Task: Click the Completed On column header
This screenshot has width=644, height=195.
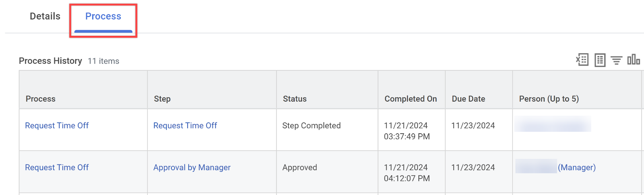Action: coord(411,99)
